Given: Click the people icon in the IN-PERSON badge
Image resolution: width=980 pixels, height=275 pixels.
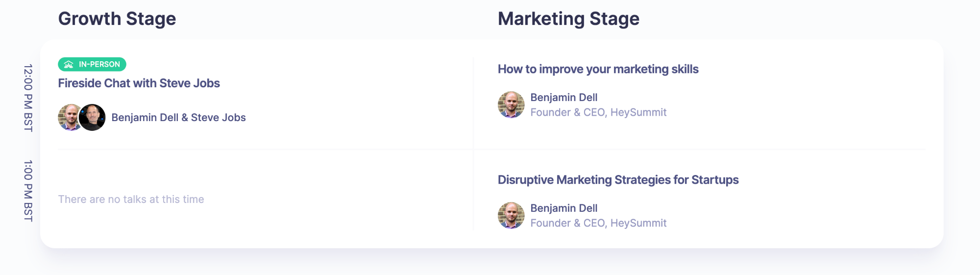Looking at the screenshot, I should point(69,64).
